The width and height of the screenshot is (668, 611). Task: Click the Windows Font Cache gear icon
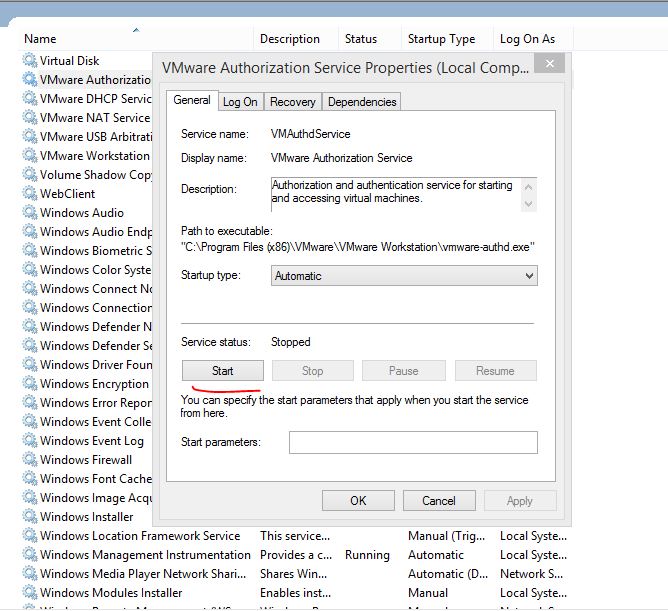[30, 478]
